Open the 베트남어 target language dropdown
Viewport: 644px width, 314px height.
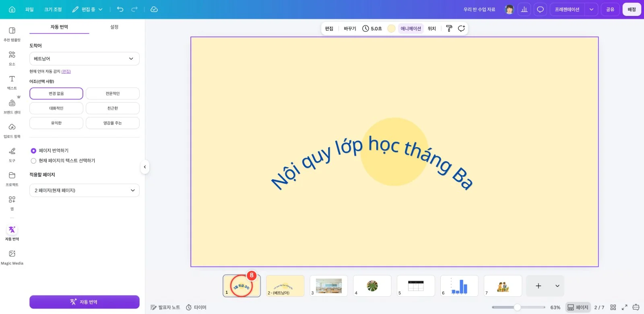coord(85,59)
